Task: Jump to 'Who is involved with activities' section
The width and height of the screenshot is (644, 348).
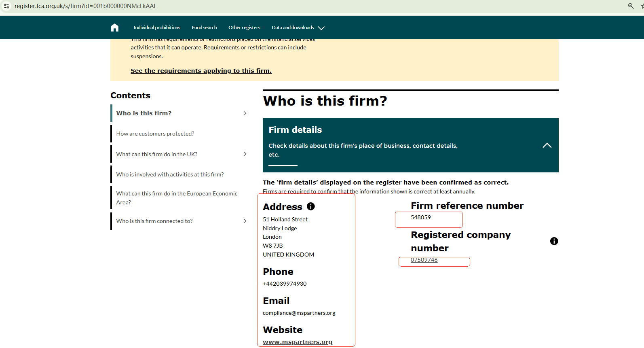Action: click(170, 174)
